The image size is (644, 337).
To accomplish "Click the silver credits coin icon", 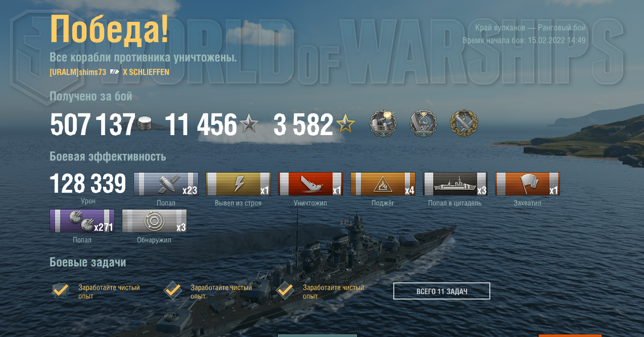I will 145,124.
